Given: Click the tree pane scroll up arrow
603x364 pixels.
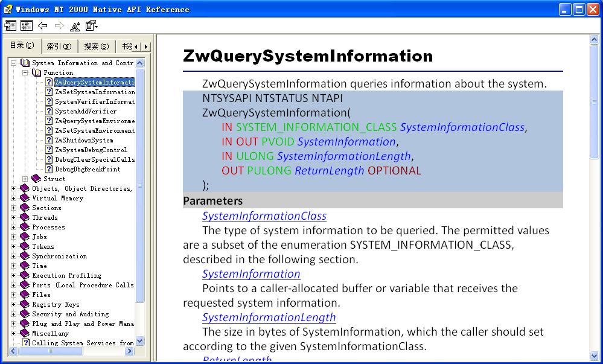Looking at the screenshot, I should 140,63.
